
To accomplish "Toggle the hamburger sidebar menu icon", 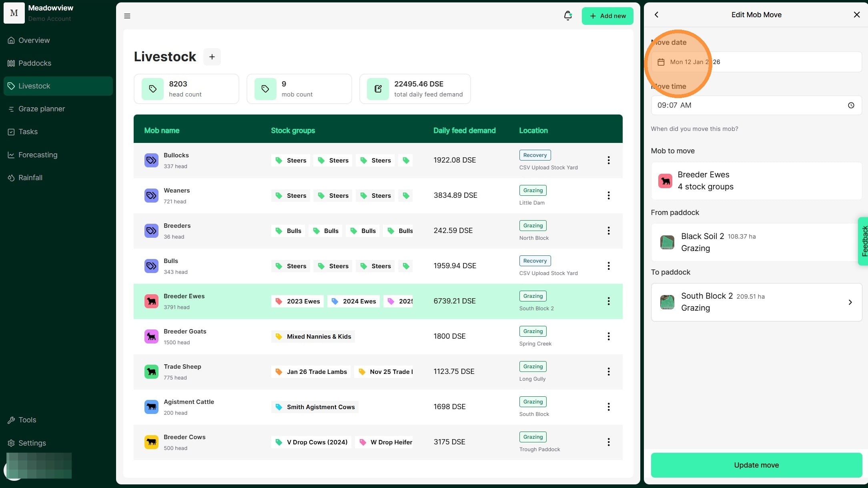I will coord(127,16).
